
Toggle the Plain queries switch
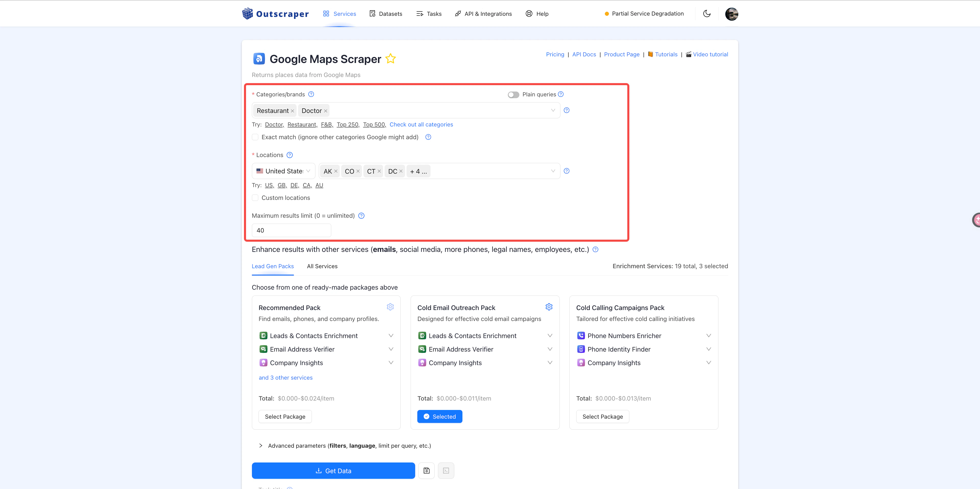click(513, 95)
